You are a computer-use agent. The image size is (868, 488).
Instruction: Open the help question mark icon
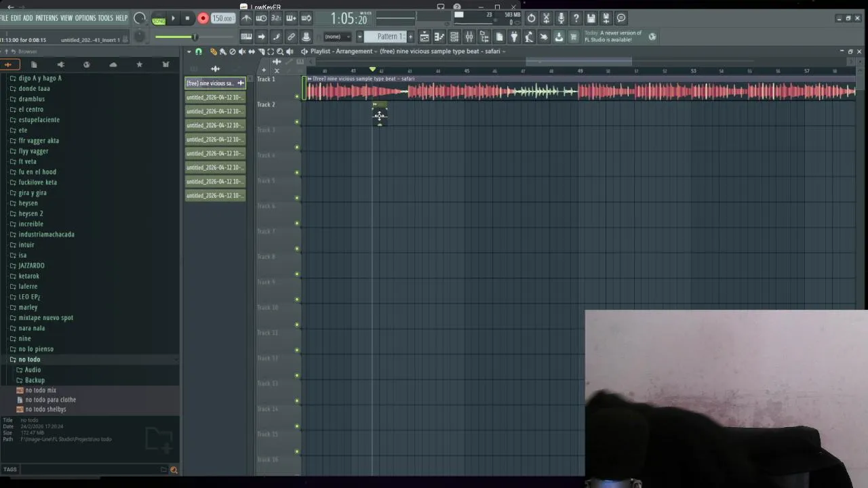[x=576, y=18]
